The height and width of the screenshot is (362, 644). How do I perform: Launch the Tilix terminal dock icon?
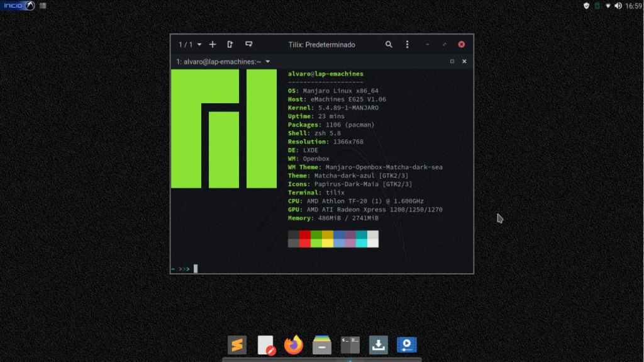(x=350, y=344)
